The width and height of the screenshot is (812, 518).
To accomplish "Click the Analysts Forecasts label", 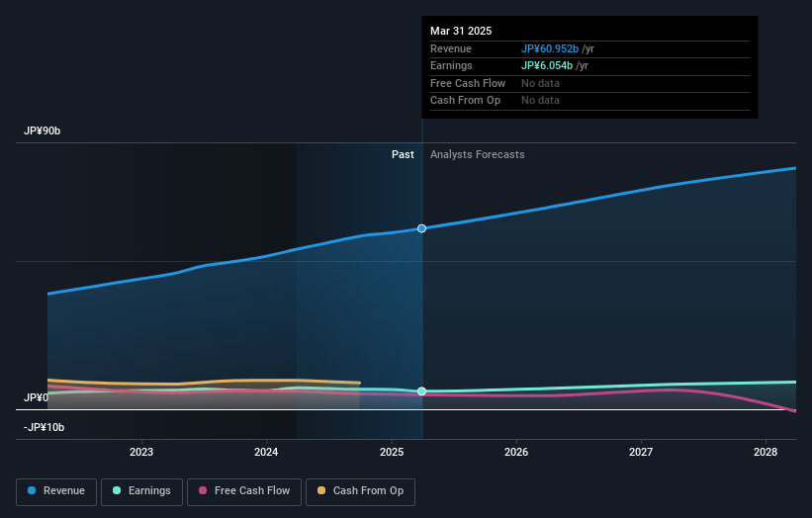I will 478,155.
